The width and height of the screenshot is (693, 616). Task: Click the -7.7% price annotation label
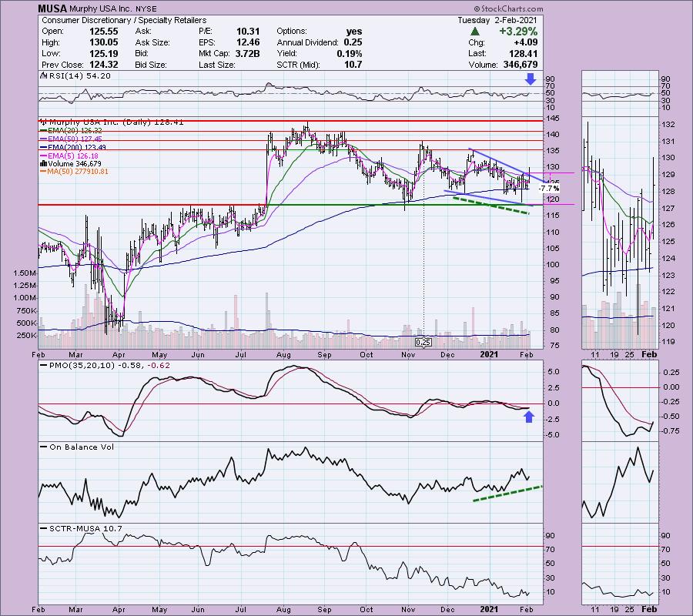point(549,188)
